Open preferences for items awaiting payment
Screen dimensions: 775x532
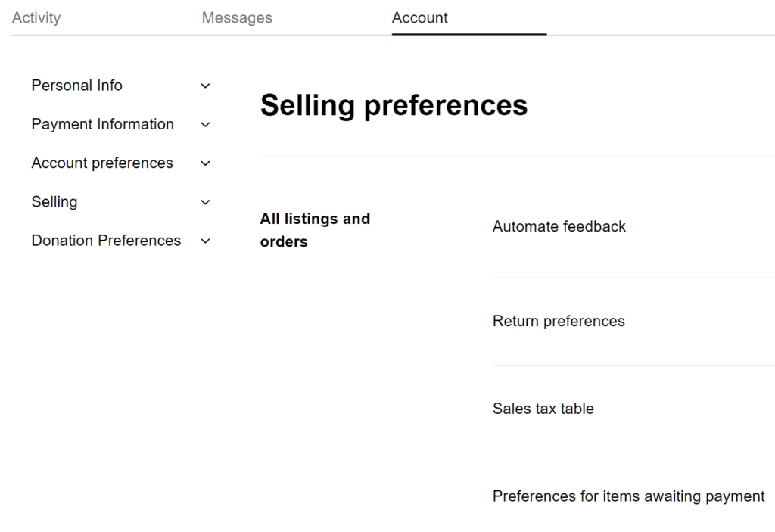pos(628,496)
